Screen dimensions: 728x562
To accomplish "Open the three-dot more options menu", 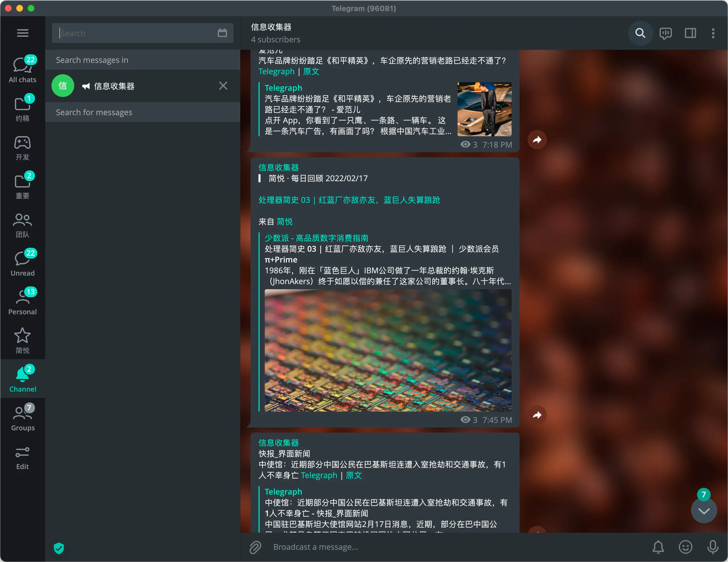I will (713, 33).
